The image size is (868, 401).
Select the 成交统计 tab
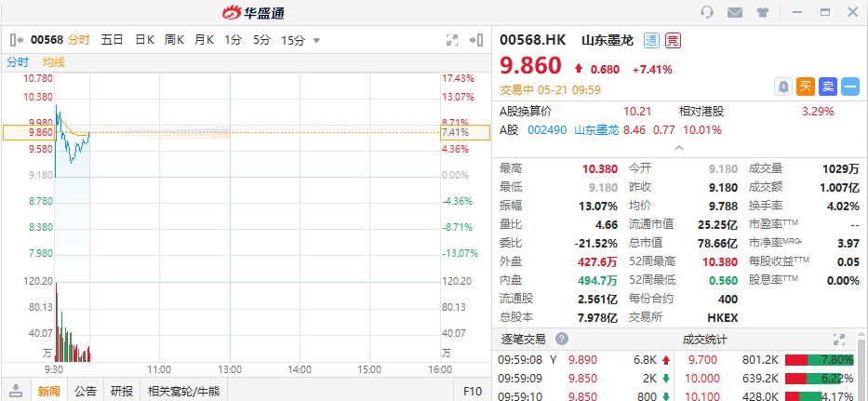(x=704, y=339)
